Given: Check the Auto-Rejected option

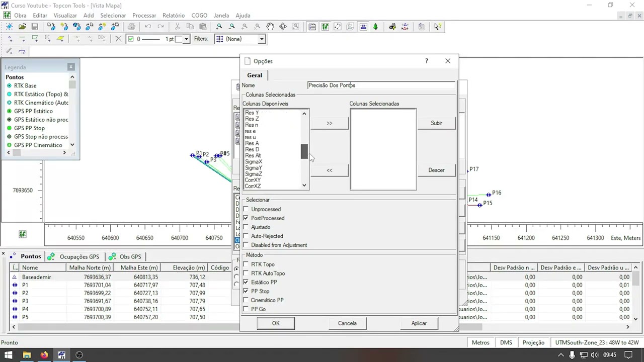Looking at the screenshot, I should tap(246, 236).
